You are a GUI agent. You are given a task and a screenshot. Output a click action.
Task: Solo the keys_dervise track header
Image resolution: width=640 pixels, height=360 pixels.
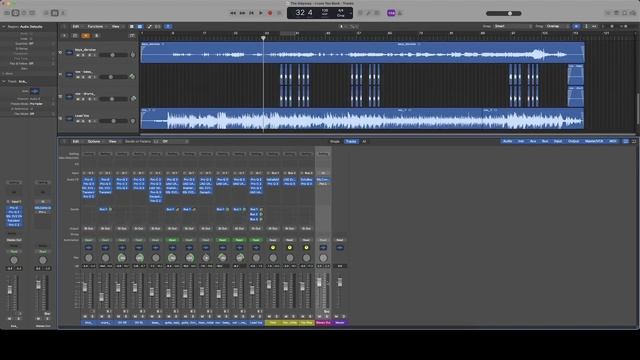(84, 55)
